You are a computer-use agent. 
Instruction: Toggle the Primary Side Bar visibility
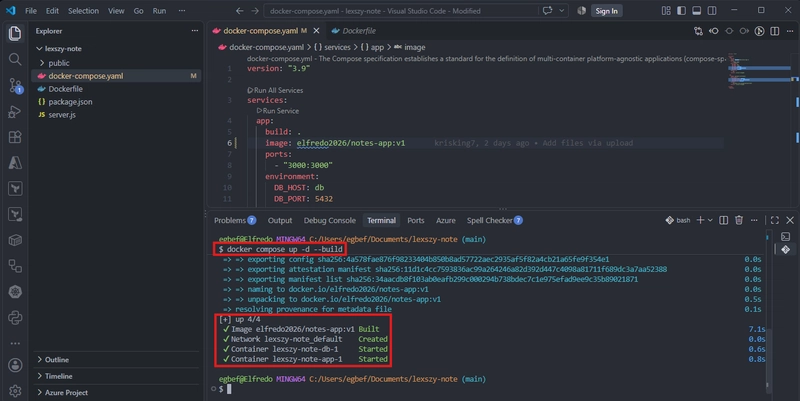[x=681, y=11]
